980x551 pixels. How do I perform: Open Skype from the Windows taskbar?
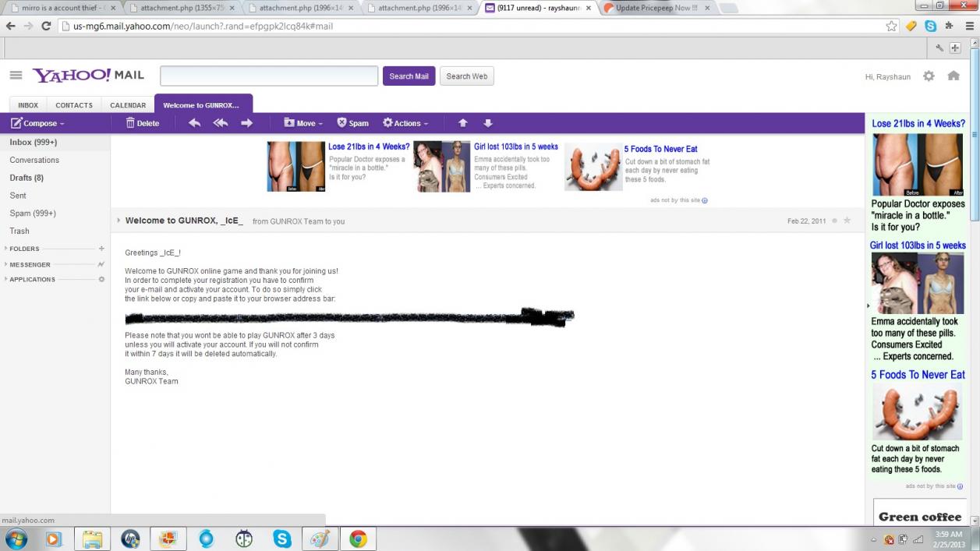[282, 539]
